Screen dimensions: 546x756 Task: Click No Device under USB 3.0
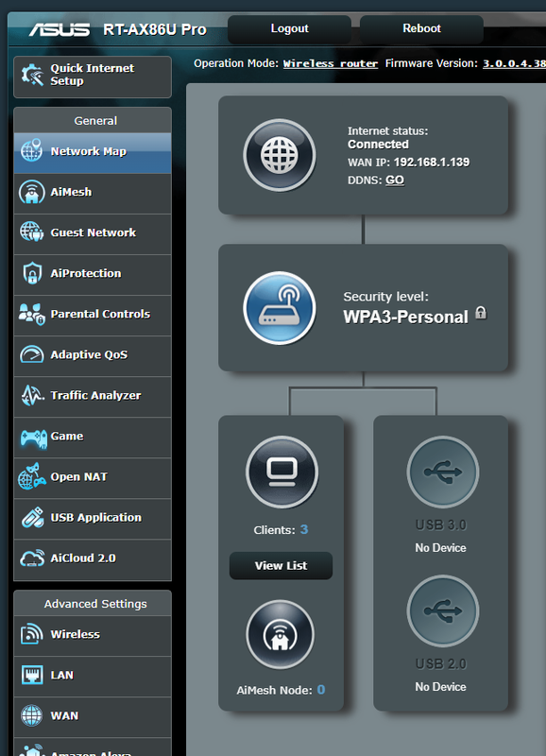[x=440, y=548]
